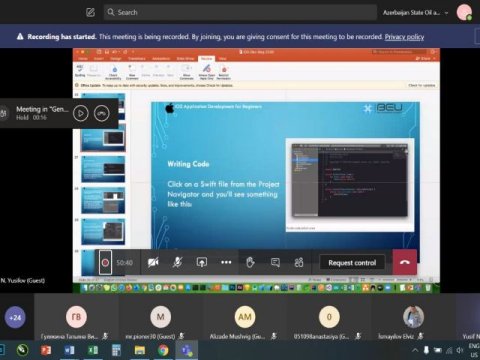Click Check Accessibility in shared PowerPoint ribbon
Viewport: 480px width, 360px height.
114,72
